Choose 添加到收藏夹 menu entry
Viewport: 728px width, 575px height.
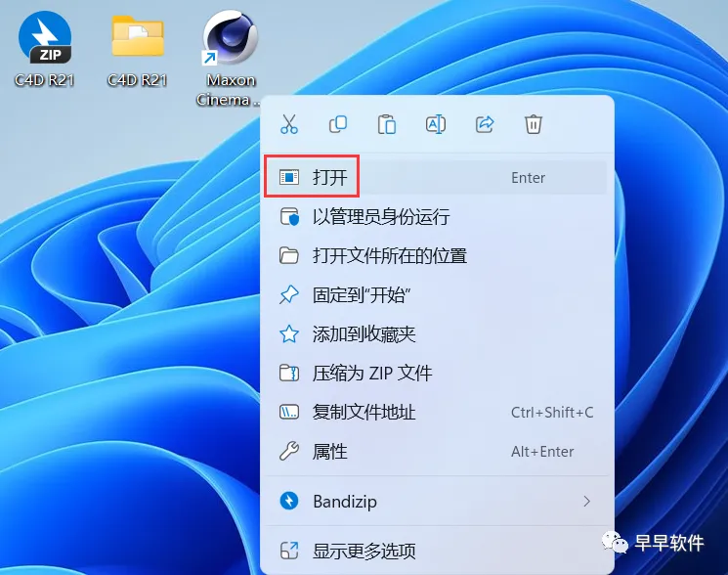[437, 333]
